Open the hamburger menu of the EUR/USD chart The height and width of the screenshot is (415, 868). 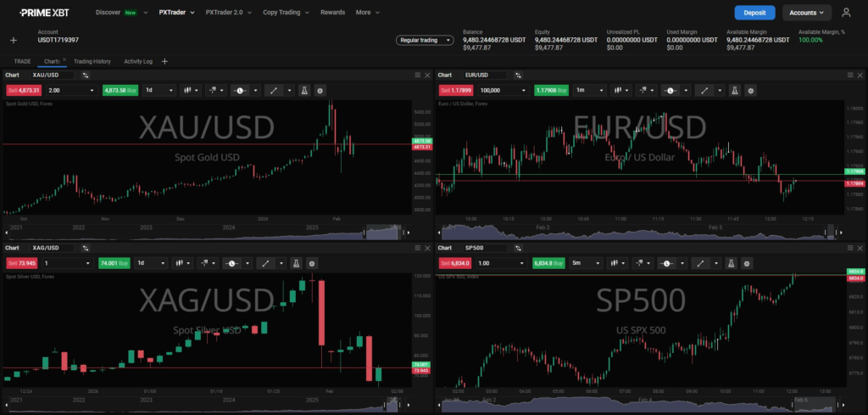coord(849,76)
